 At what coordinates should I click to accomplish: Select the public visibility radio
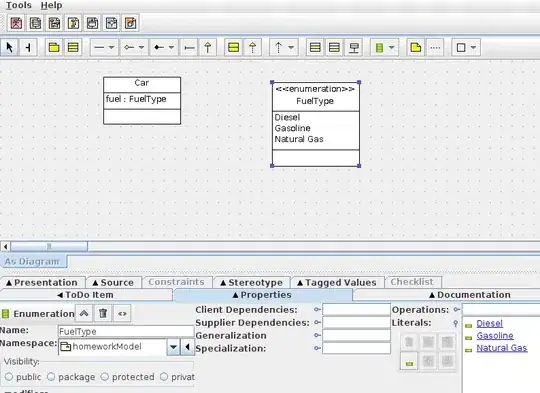click(9, 377)
